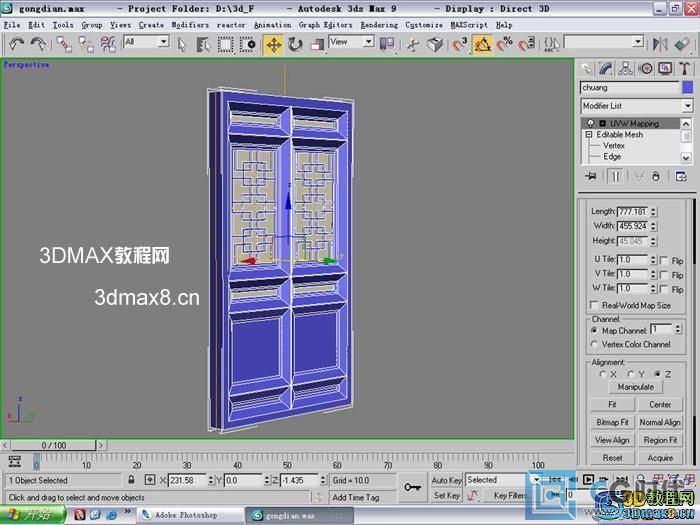The height and width of the screenshot is (525, 700).
Task: Open the Hierarchy command panel tab
Action: coord(627,68)
